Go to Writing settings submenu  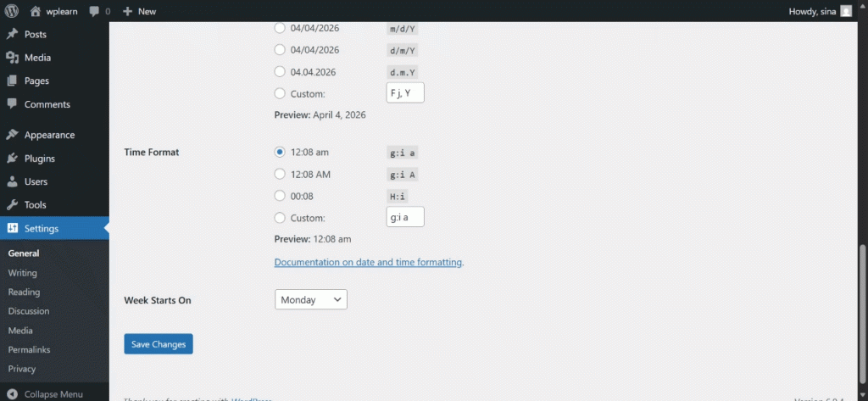click(23, 272)
